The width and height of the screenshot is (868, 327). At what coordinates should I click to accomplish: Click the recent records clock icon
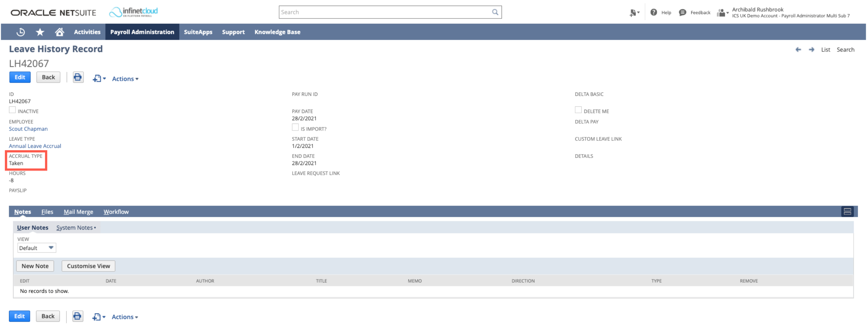point(20,32)
